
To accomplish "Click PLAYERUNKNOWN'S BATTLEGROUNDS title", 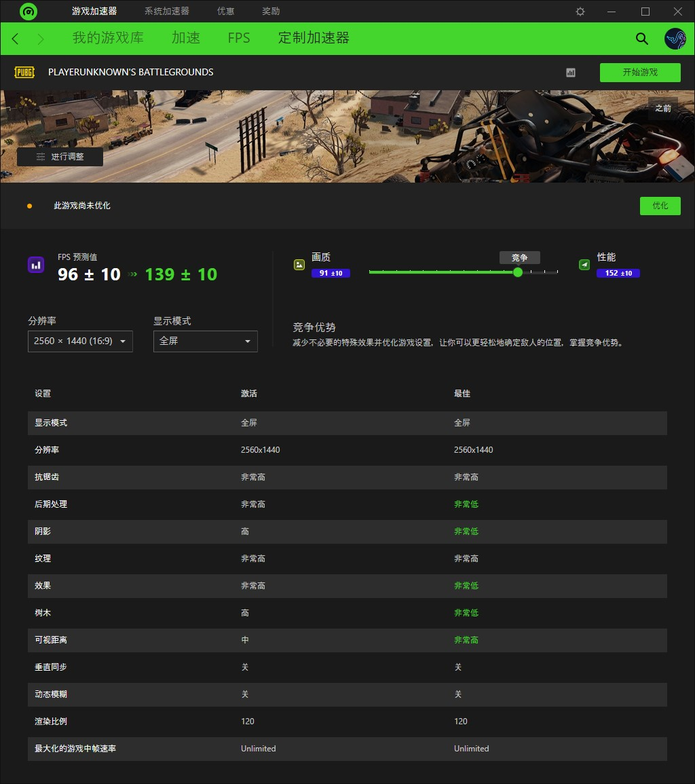I will point(130,72).
